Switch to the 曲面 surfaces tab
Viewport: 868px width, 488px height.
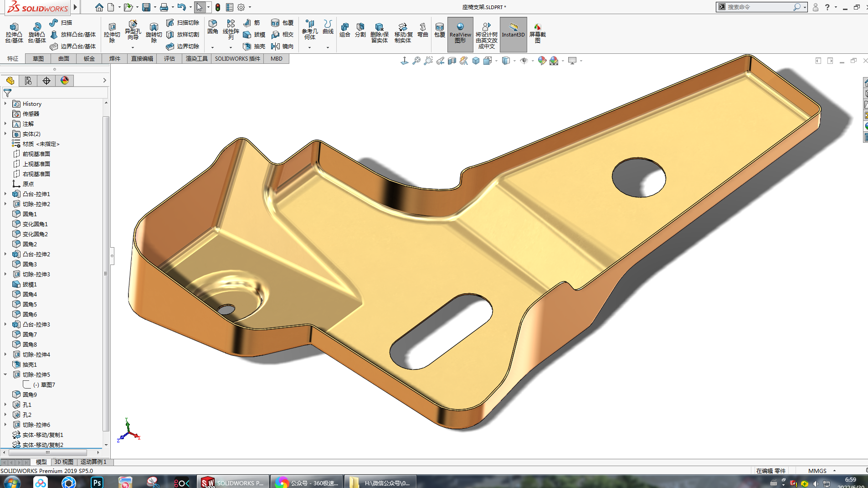[64, 59]
